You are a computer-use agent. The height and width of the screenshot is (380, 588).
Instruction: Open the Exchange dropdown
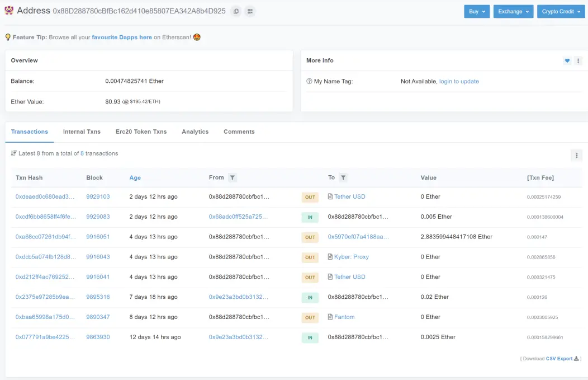[513, 11]
